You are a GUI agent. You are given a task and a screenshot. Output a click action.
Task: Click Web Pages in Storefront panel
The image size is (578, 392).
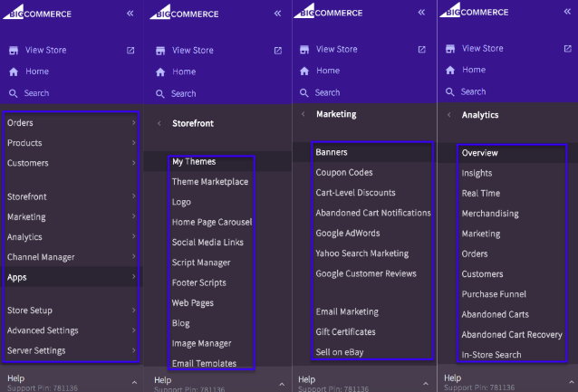(x=193, y=303)
